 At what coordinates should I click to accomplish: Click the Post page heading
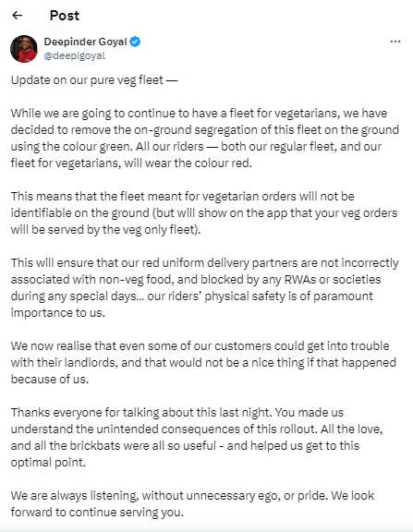tap(65, 16)
